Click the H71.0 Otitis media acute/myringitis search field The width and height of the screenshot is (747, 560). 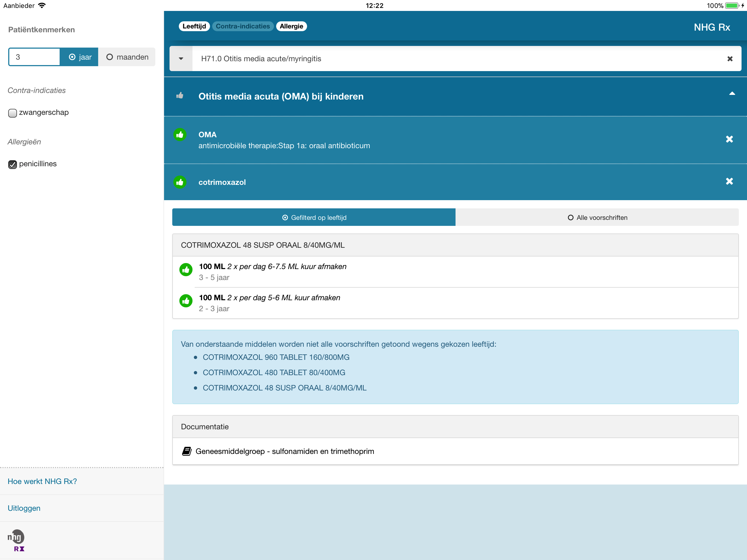[x=456, y=59]
